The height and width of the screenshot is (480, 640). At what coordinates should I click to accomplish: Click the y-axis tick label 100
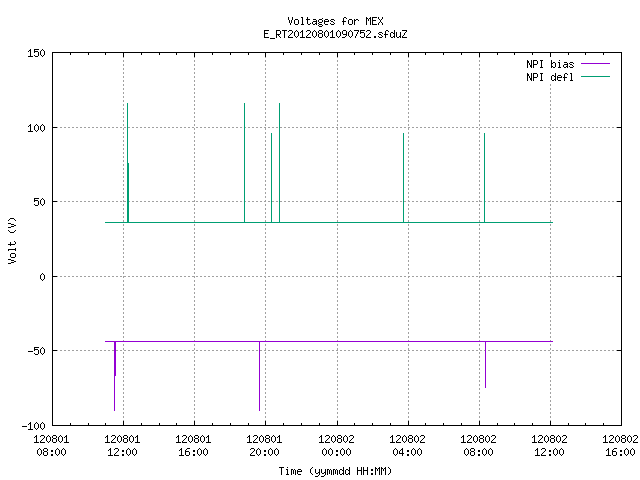click(36, 128)
